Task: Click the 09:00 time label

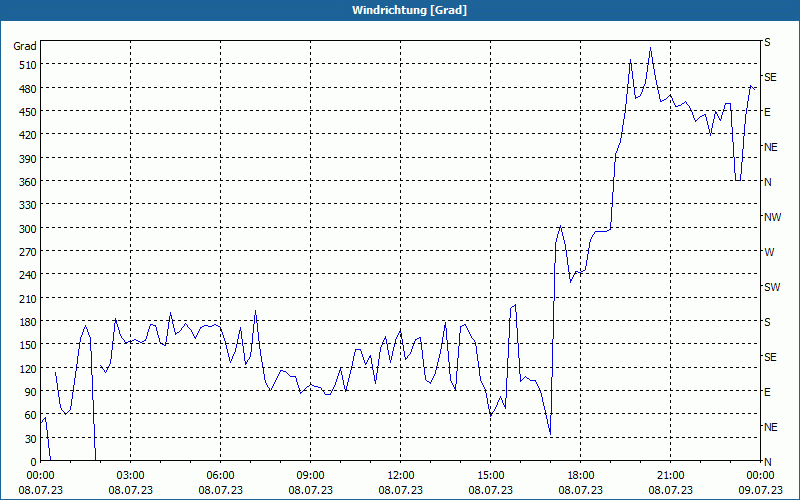Action: [x=310, y=476]
